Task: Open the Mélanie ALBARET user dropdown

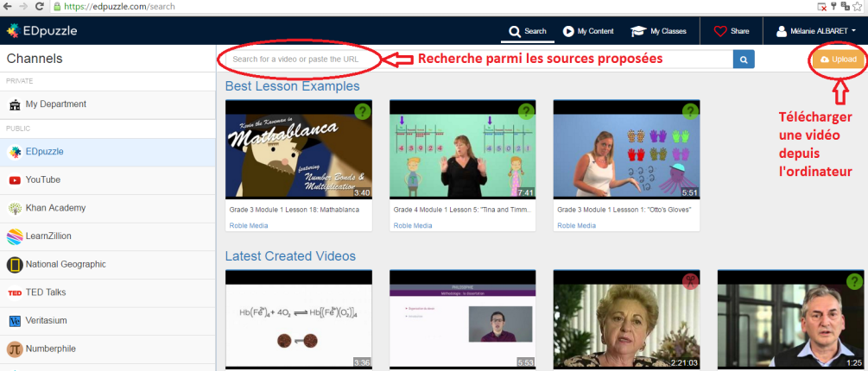Action: tap(816, 31)
